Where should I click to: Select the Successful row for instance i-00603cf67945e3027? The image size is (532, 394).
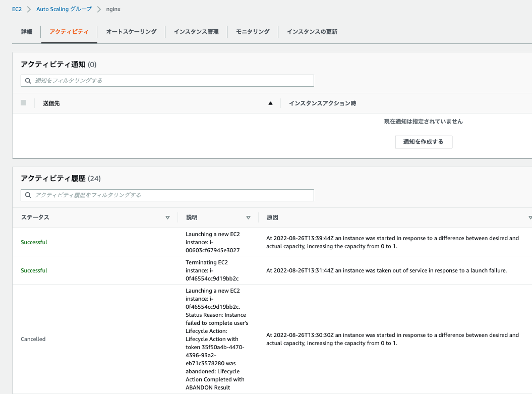tap(34, 242)
